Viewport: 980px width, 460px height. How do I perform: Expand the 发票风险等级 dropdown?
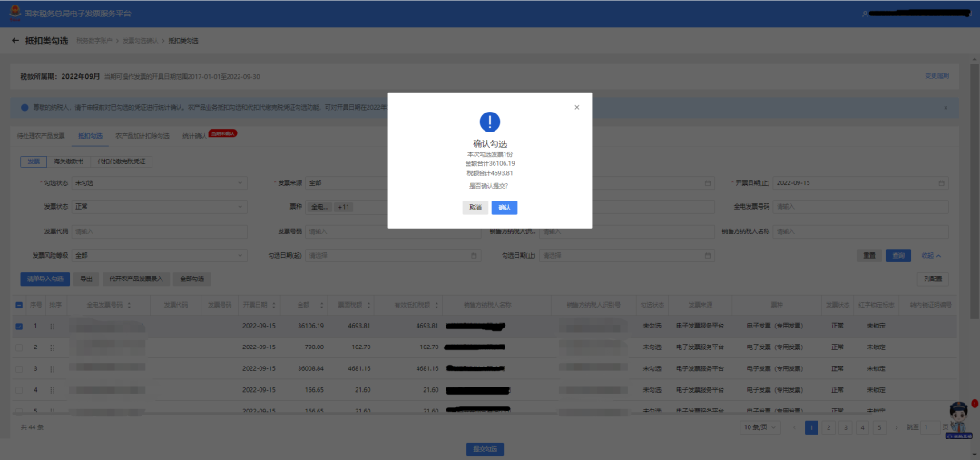tap(159, 256)
